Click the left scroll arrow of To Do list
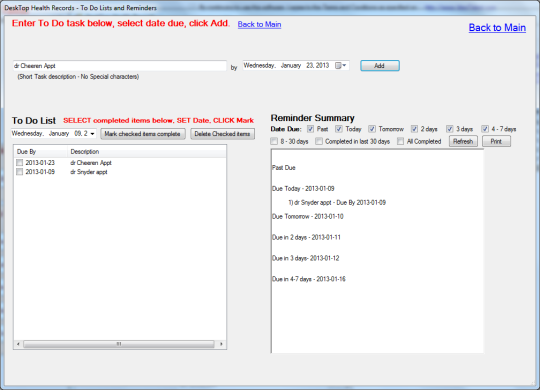 coord(18,344)
